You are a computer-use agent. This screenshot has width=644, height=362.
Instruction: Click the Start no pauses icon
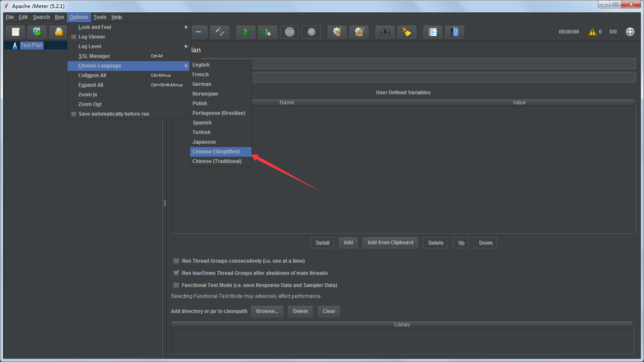point(267,32)
